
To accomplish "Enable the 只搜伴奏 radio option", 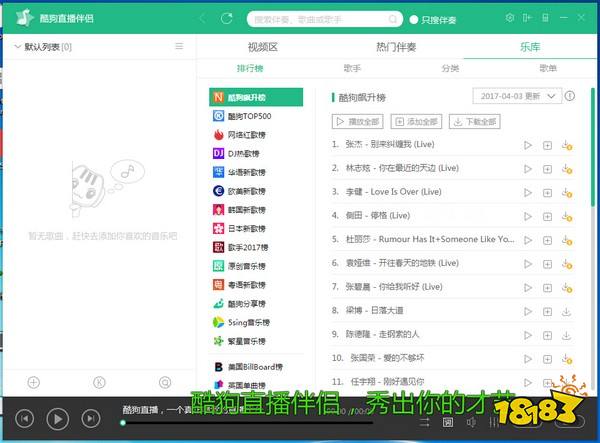I will click(415, 19).
